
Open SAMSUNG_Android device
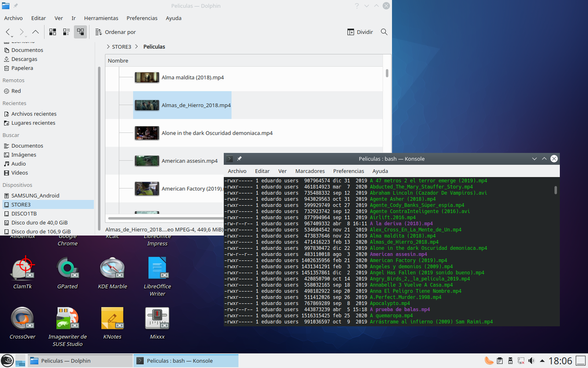[35, 195]
